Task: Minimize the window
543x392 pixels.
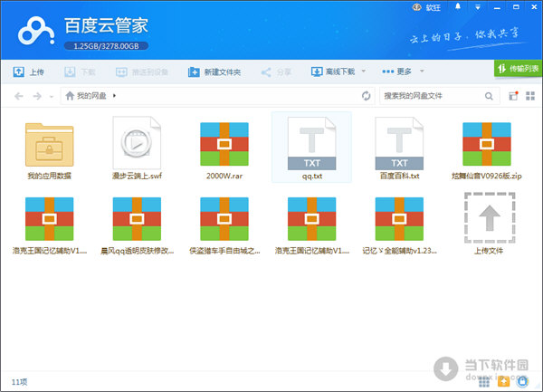Action: (497, 7)
